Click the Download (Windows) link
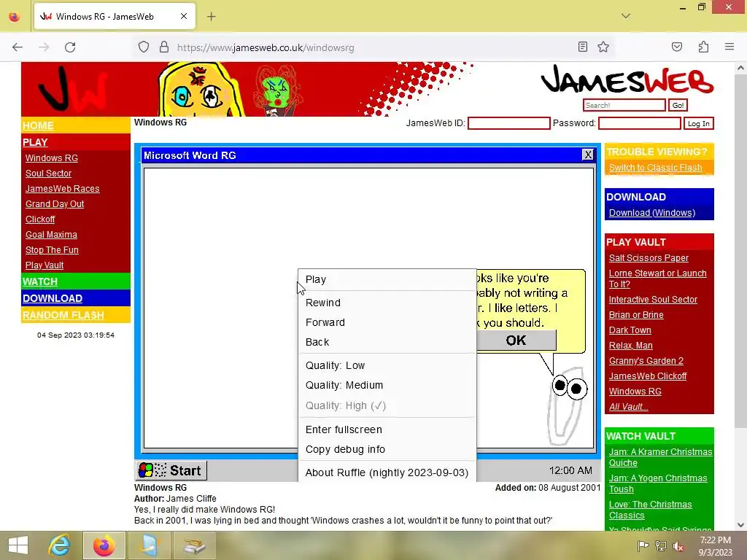This screenshot has height=560, width=747. pyautogui.click(x=652, y=213)
